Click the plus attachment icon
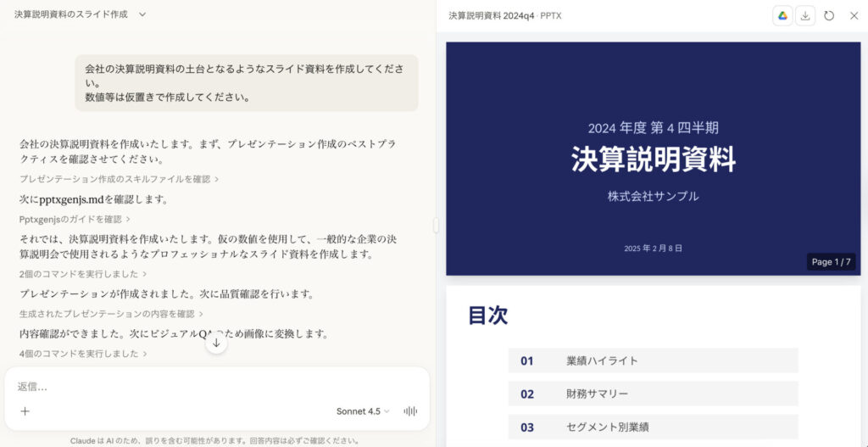The image size is (868, 447). tap(25, 411)
